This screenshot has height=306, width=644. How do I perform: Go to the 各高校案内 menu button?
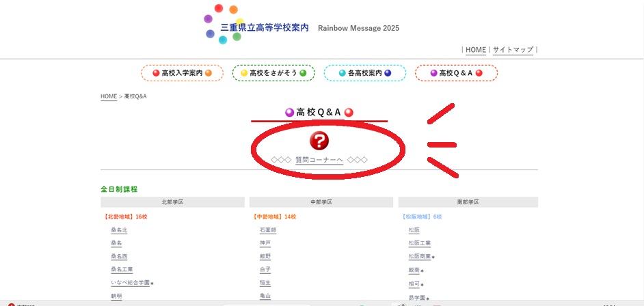tap(364, 73)
